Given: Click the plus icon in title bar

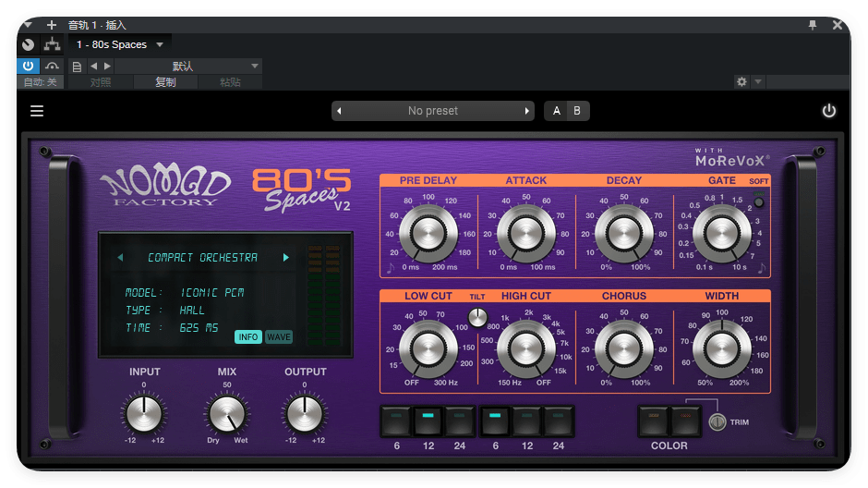Looking at the screenshot, I should [51, 25].
